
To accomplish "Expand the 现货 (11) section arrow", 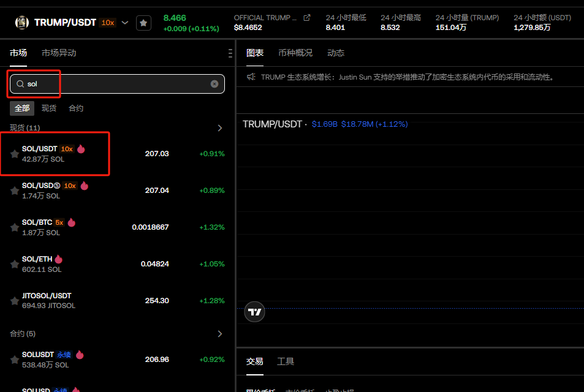I will 220,128.
